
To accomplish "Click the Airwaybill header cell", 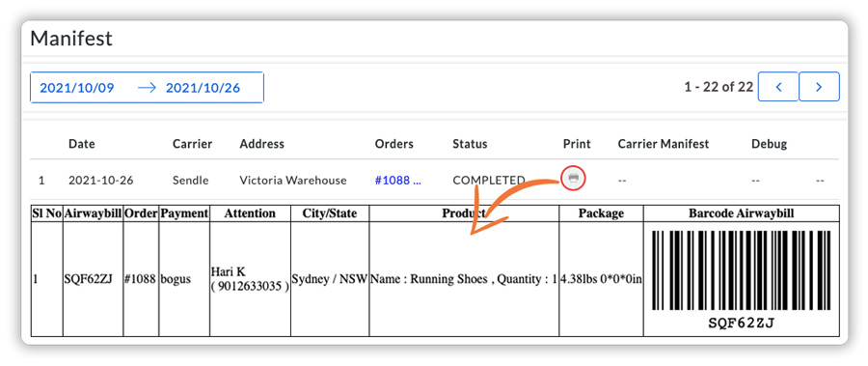I will pyautogui.click(x=93, y=213).
